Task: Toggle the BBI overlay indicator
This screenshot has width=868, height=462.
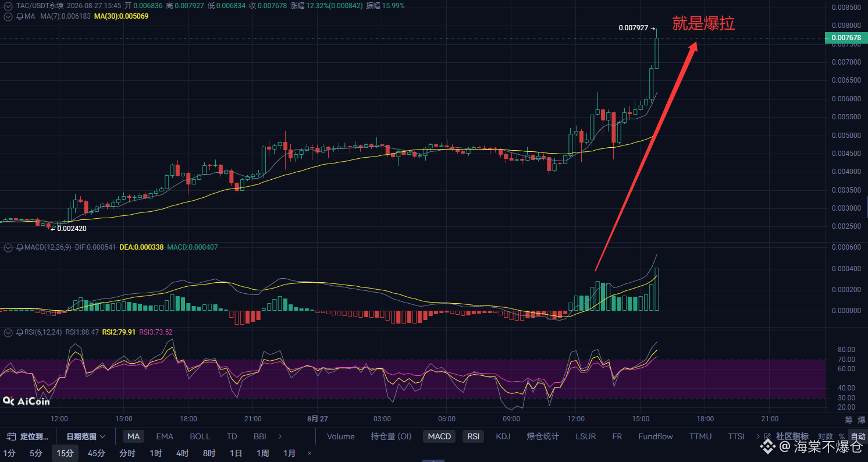Action: coord(259,436)
